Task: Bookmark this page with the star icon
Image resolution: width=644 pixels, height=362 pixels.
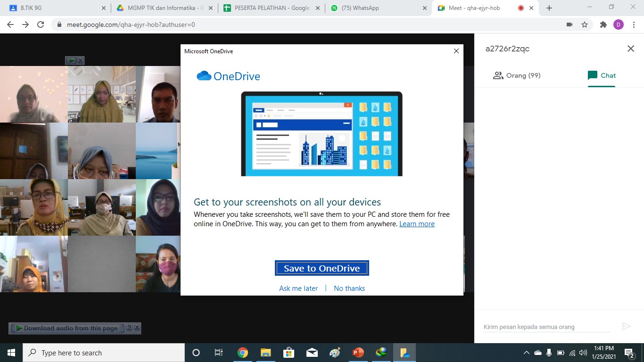Action: (585, 25)
